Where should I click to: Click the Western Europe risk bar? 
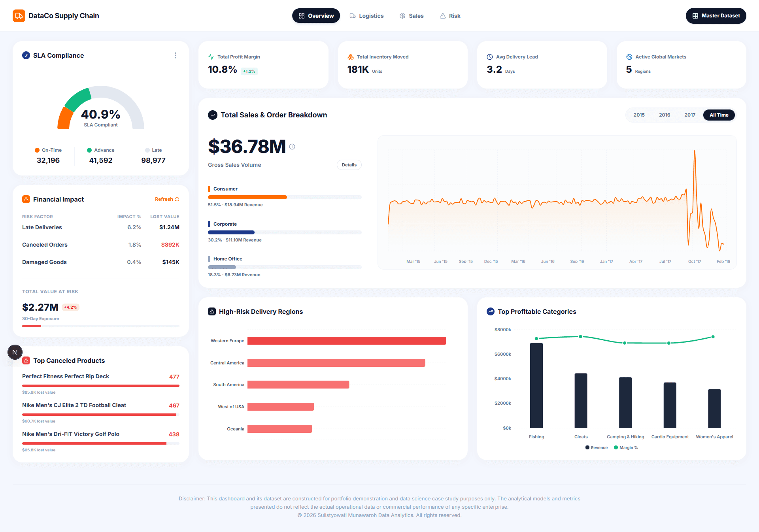[x=347, y=341]
